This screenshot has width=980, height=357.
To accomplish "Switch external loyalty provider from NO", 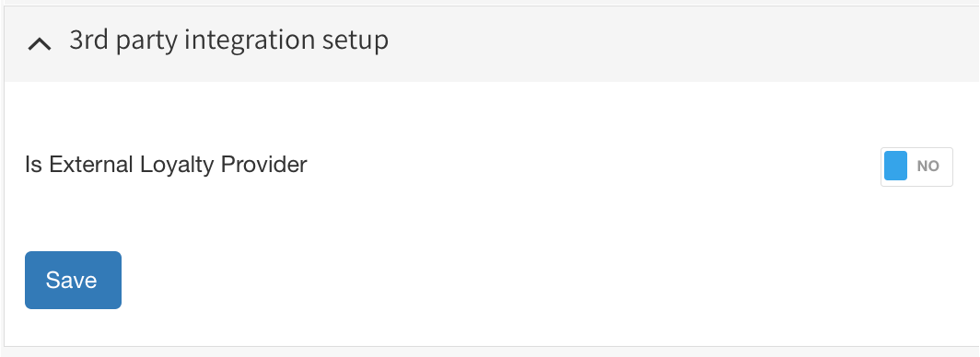I will tap(916, 167).
